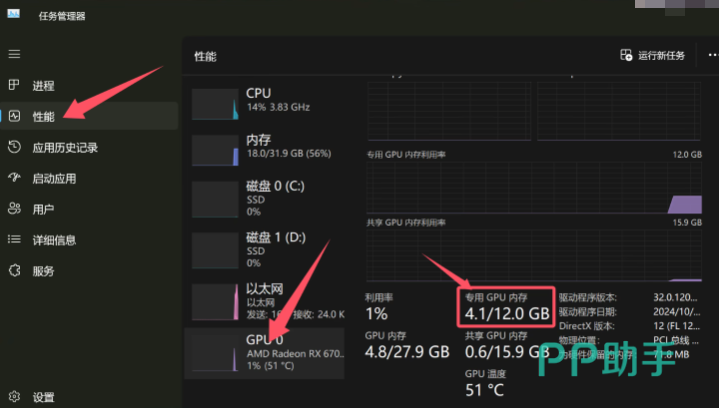Go to the 用户 (Users) page icon
This screenshot has height=408, width=719.
tap(14, 209)
